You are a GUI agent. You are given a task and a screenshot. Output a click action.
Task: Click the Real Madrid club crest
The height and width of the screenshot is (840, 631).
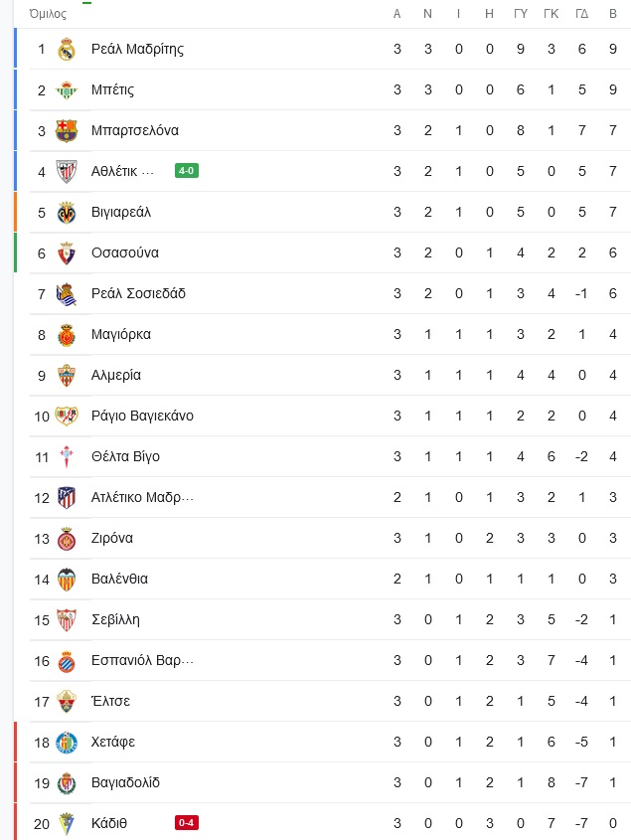[67, 50]
